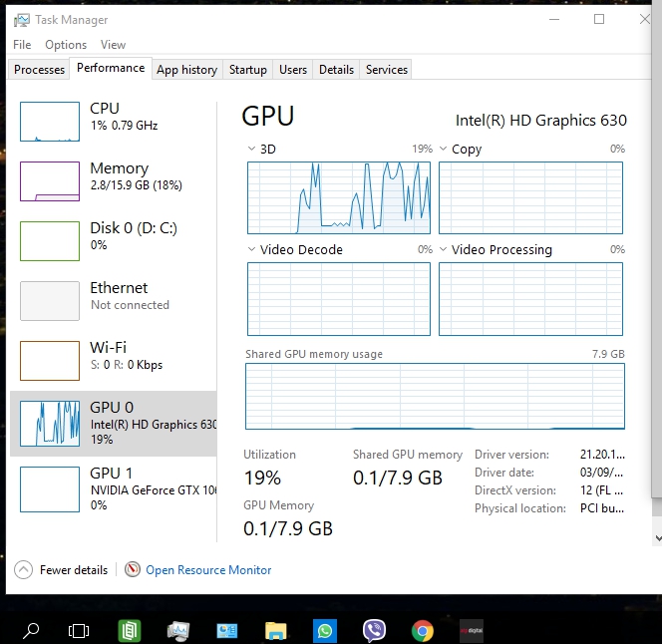Switch to the App history tab
Screen dimensions: 662x644
(x=186, y=69)
